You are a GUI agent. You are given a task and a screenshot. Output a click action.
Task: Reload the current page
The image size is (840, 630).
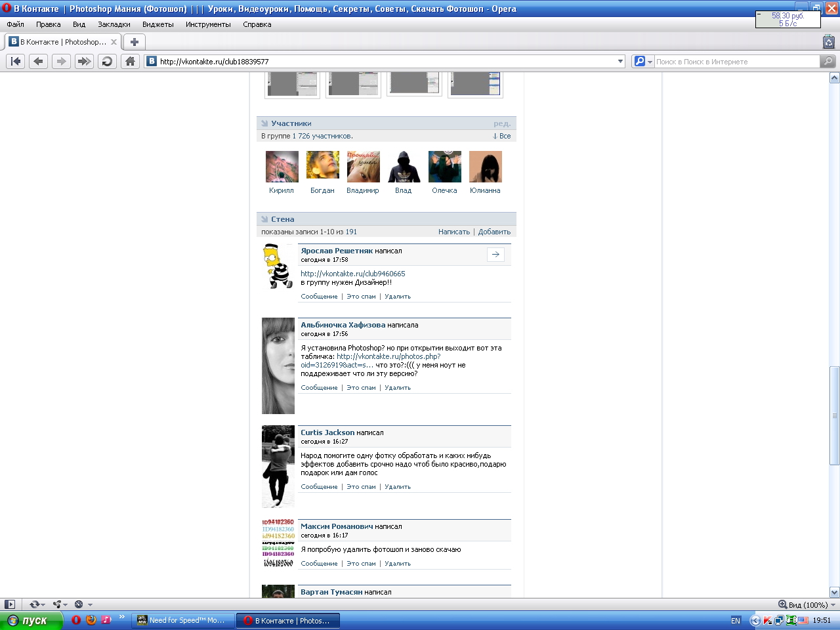[x=107, y=61]
